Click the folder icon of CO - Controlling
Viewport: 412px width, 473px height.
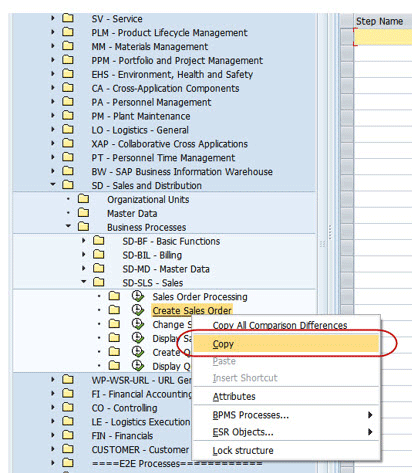click(68, 407)
